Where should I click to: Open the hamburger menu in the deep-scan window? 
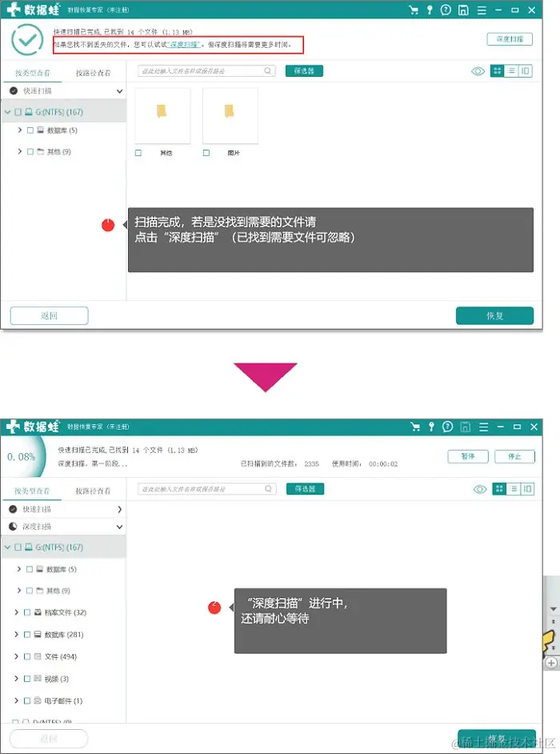coord(483,427)
